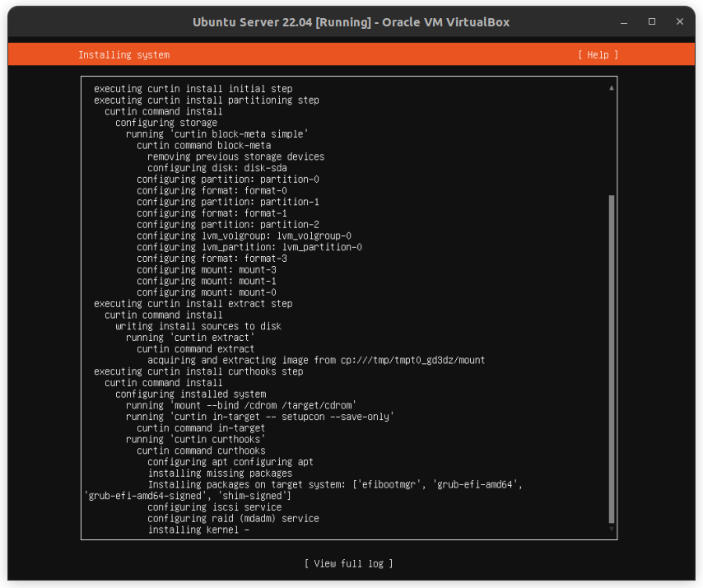Click 'configuring mount: mount-1' line
The image size is (703, 588).
point(207,281)
